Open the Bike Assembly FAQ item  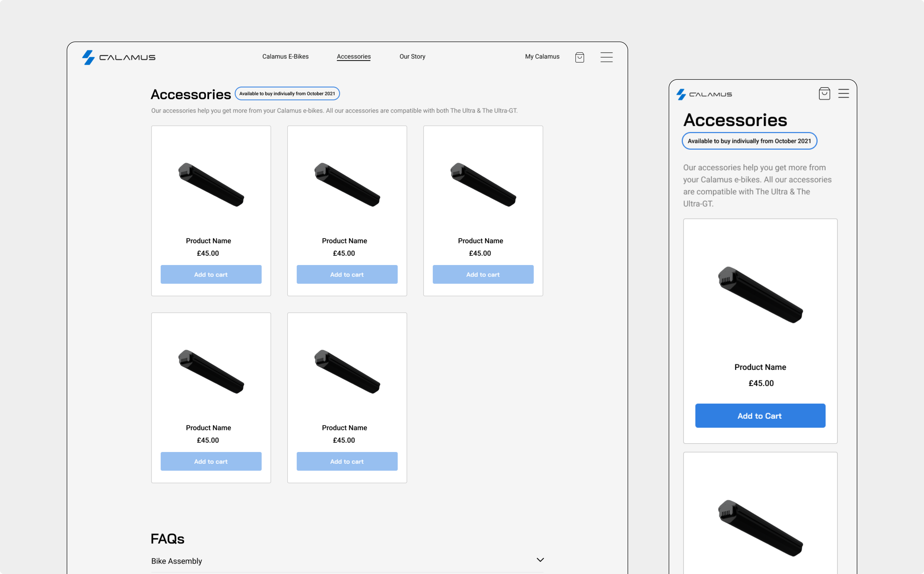(x=177, y=561)
